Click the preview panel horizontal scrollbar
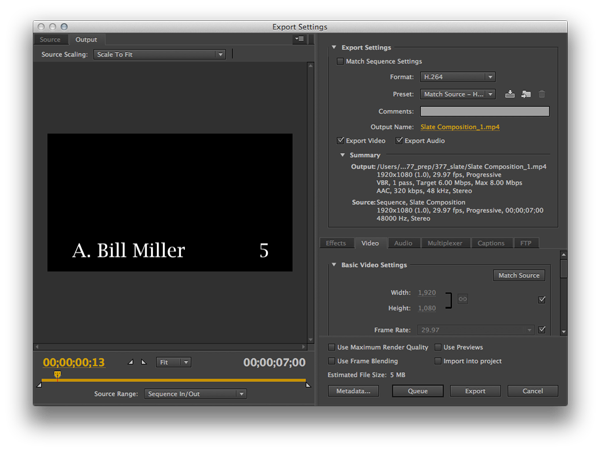The image size is (600, 451). (171, 347)
